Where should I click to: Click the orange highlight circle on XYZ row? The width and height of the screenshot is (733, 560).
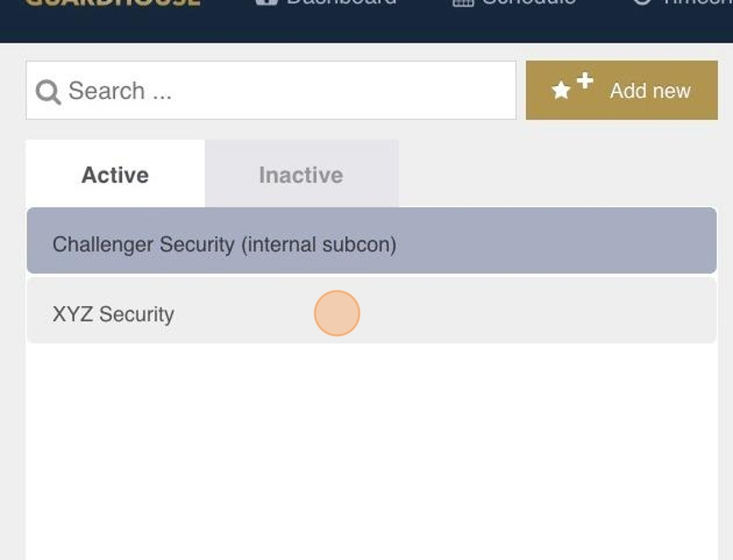click(x=337, y=313)
